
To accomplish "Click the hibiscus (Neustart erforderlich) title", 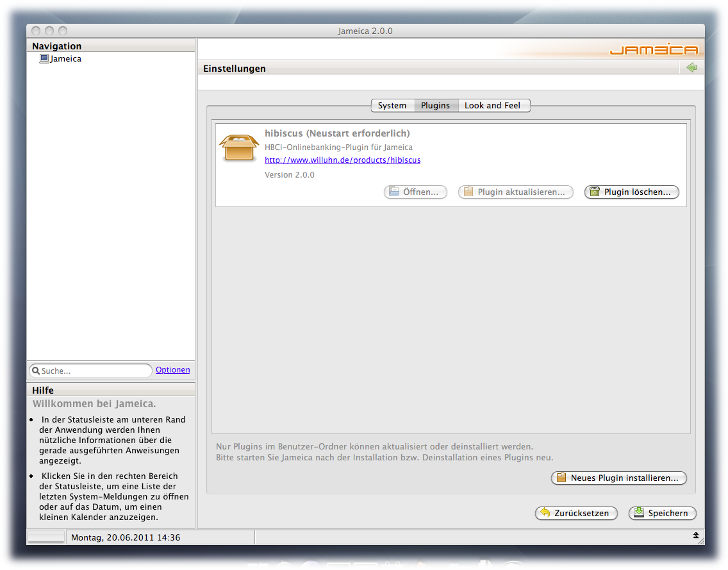I will pyautogui.click(x=337, y=133).
